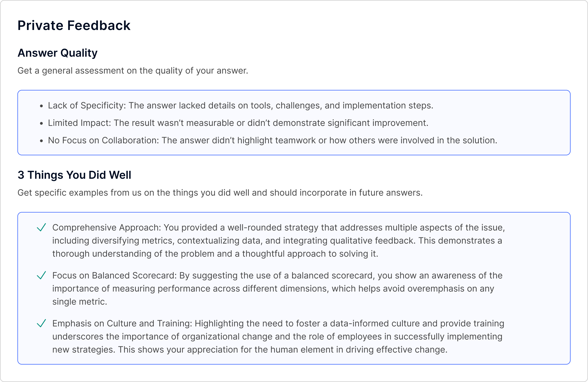This screenshot has height=382, width=588.
Task: Select the 3 Things You Did Well heading
Action: 74,175
